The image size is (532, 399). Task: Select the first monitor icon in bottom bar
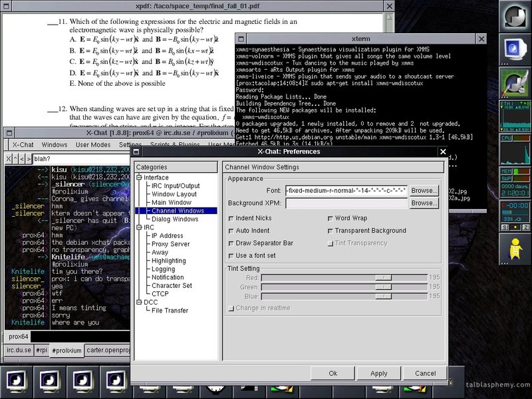click(x=16, y=382)
